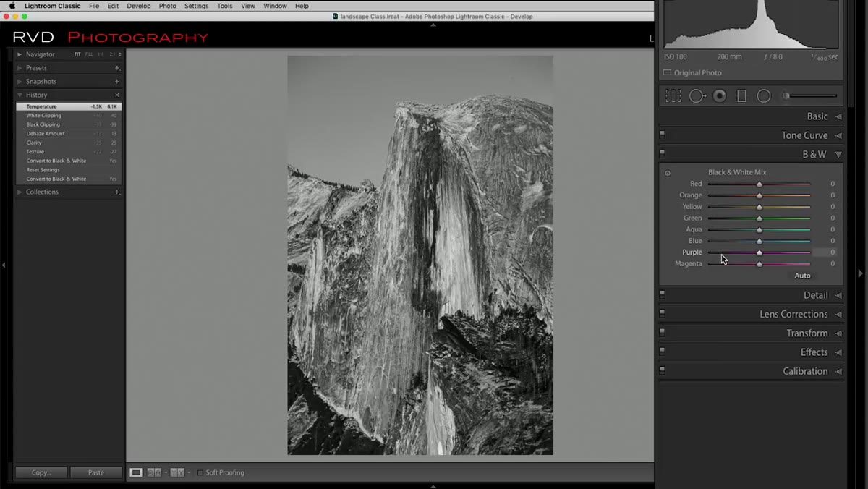Select the Reset Settings history step
Viewport: 868px width, 489px height.
click(69, 170)
